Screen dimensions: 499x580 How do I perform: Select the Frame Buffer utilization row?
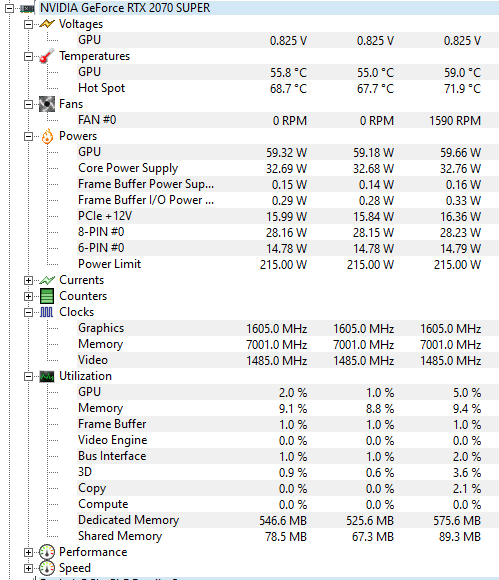288,424
